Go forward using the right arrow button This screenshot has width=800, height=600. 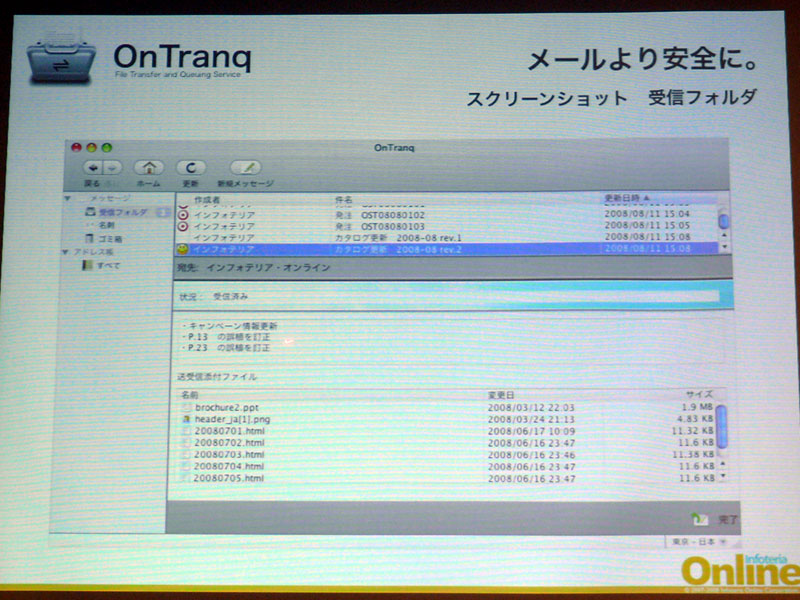(112, 167)
